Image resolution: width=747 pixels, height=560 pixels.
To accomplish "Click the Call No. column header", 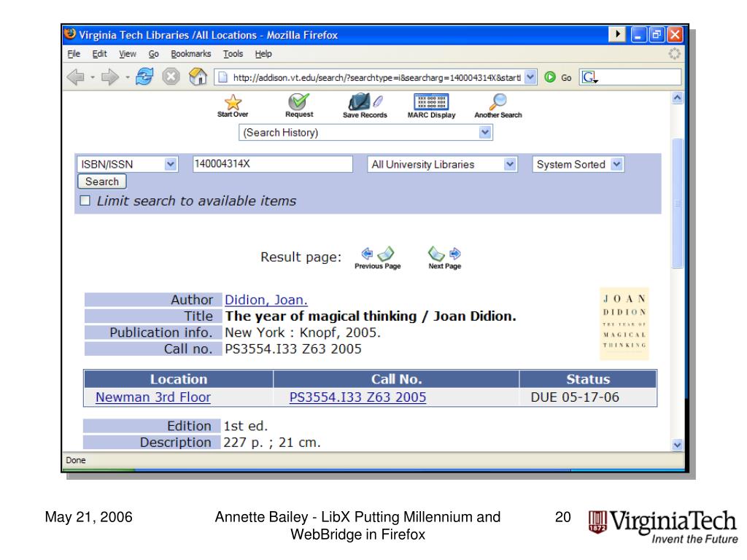I will coord(396,379).
